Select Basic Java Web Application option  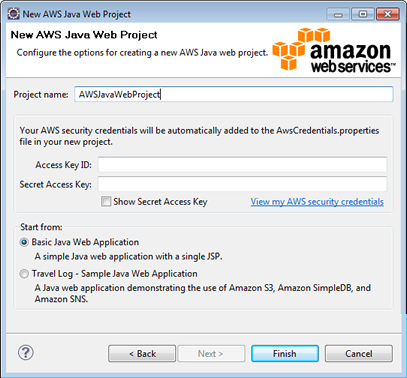click(x=24, y=242)
